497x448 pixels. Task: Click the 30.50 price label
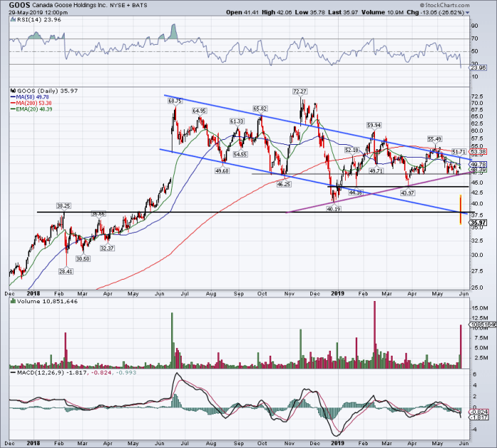click(83, 258)
